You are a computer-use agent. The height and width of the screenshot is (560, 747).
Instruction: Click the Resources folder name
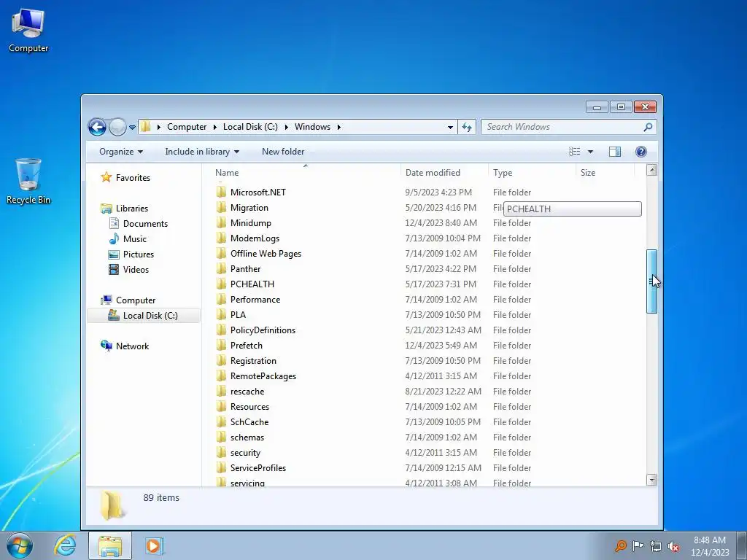249,407
